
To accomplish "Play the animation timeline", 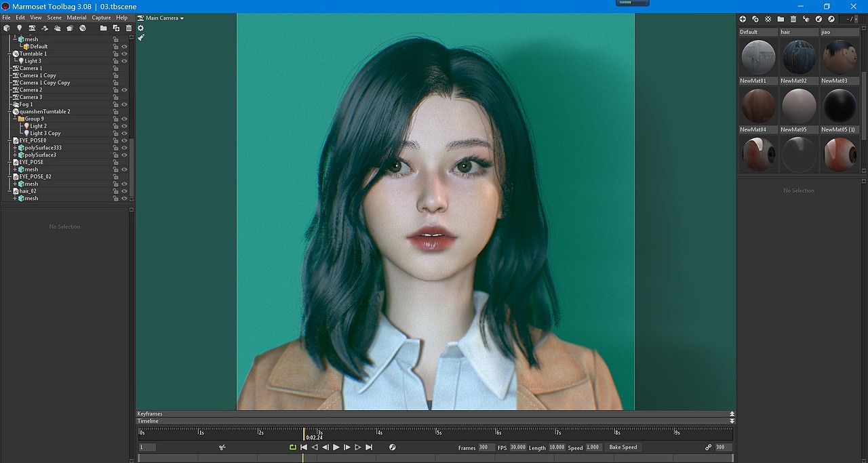I will (336, 447).
